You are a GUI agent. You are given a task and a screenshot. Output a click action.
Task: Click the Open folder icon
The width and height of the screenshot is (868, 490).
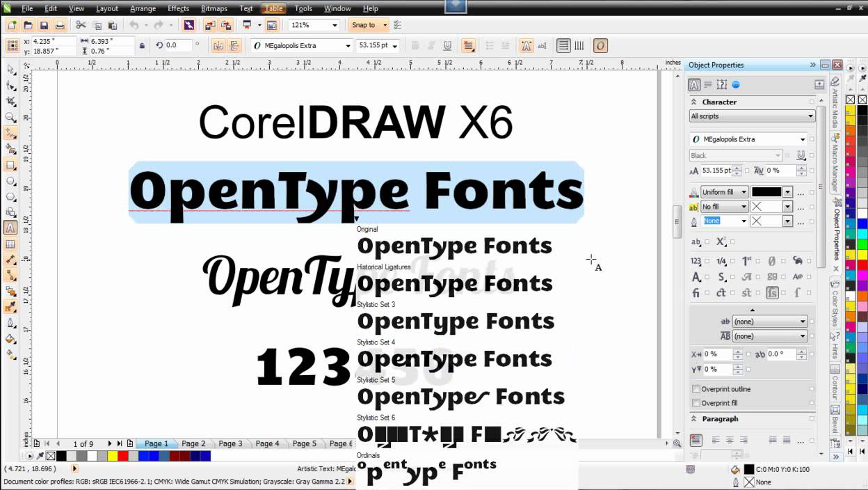tap(28, 25)
